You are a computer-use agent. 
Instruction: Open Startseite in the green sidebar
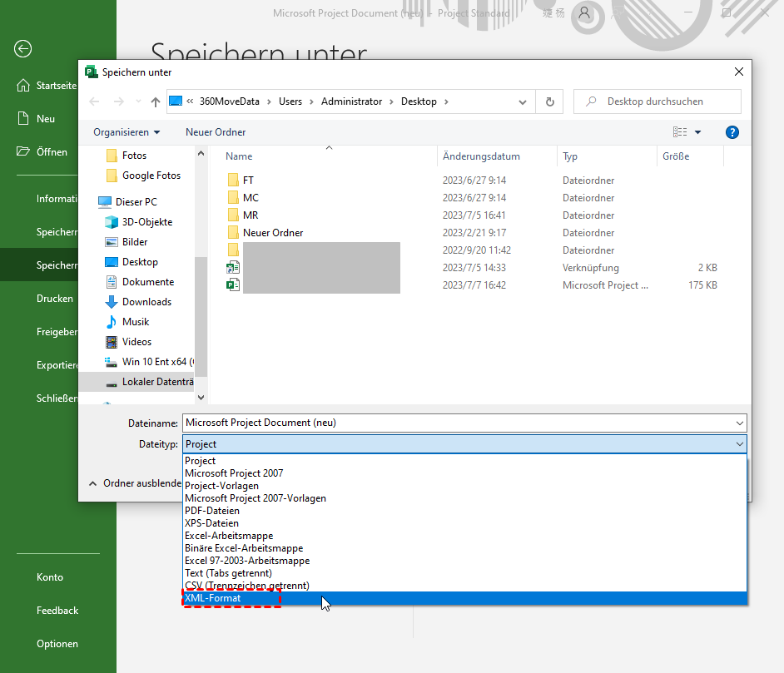[47, 86]
